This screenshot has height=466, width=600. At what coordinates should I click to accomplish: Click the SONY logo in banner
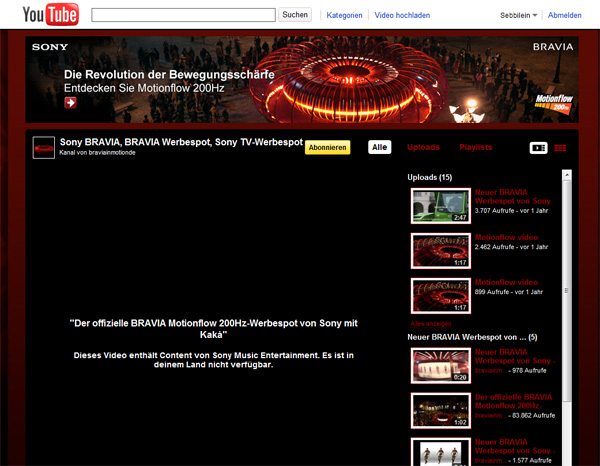click(x=50, y=47)
